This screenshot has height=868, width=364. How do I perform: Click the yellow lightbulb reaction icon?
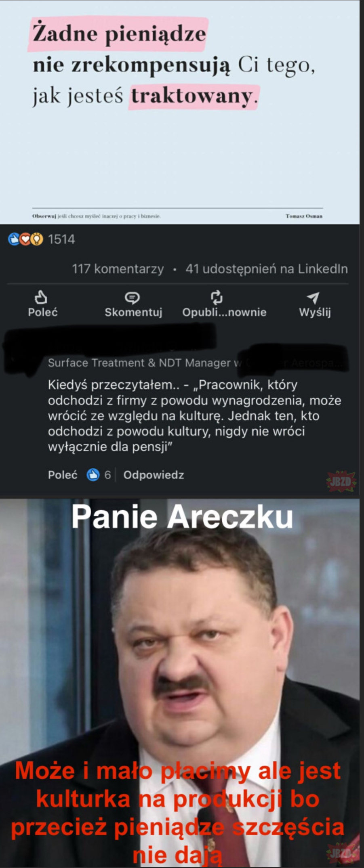(x=37, y=239)
